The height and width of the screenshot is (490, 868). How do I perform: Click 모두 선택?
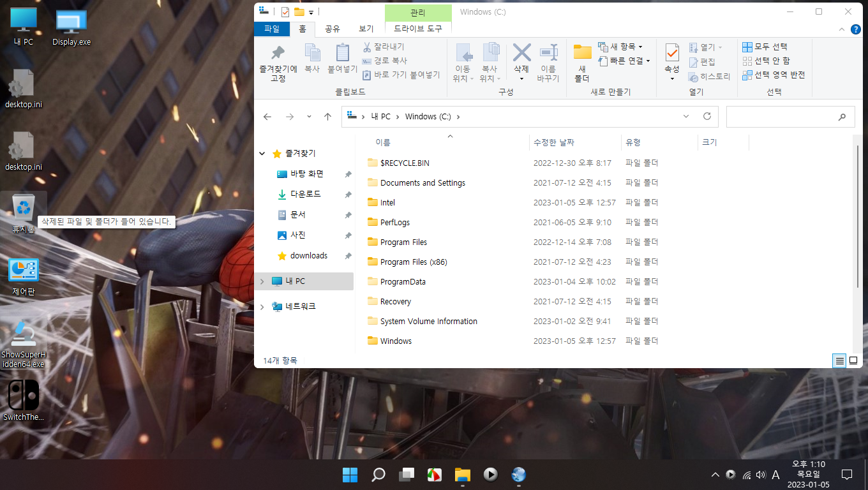pyautogui.click(x=765, y=47)
